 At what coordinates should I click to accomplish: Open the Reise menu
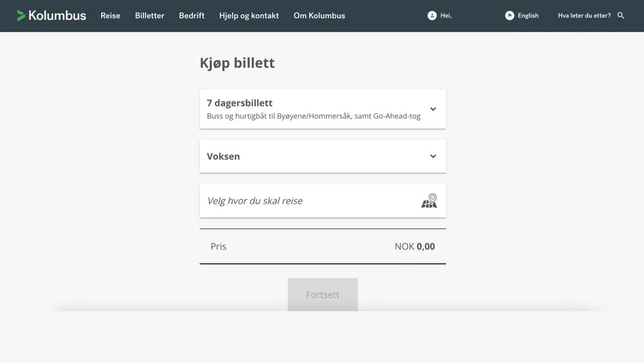click(x=110, y=15)
